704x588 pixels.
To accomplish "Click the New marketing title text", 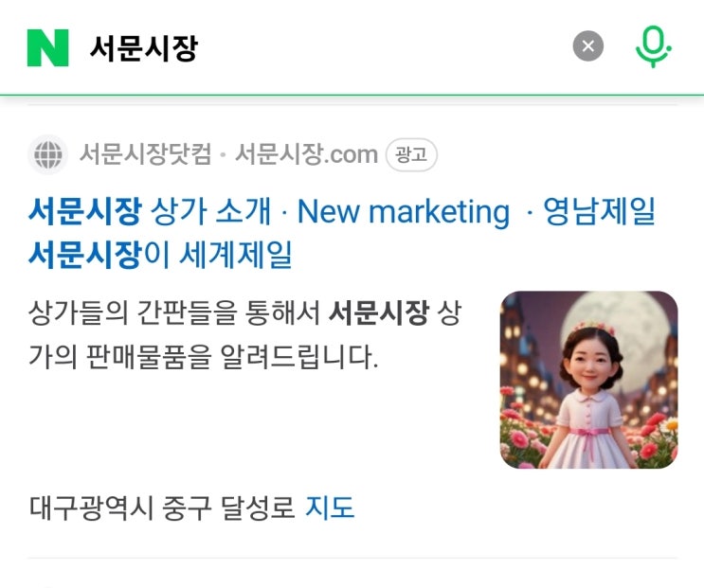I will (404, 211).
